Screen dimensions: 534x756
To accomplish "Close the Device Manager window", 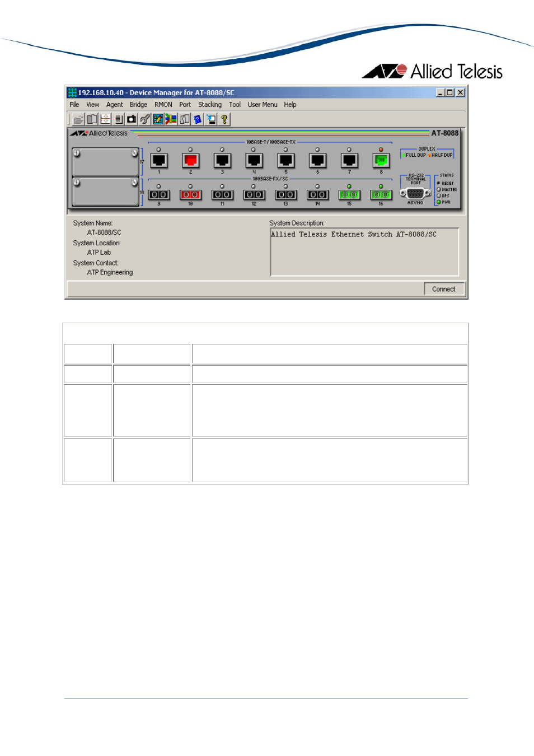I will pyautogui.click(x=460, y=92).
